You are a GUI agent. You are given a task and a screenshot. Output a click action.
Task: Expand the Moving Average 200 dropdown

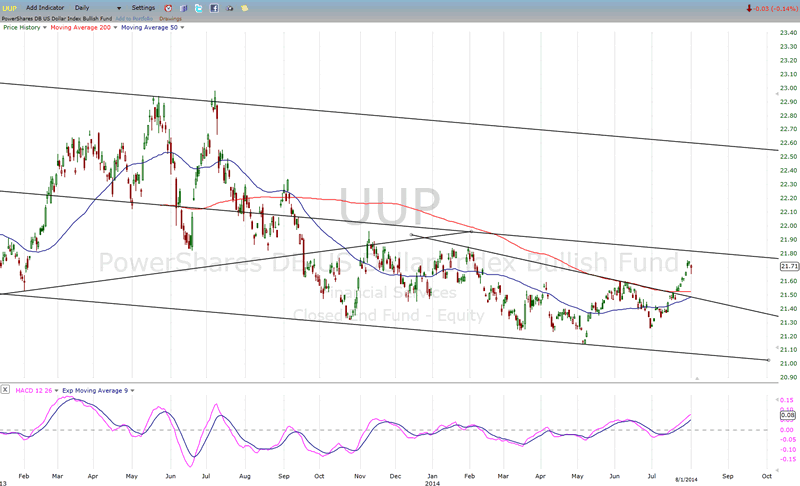coord(115,28)
